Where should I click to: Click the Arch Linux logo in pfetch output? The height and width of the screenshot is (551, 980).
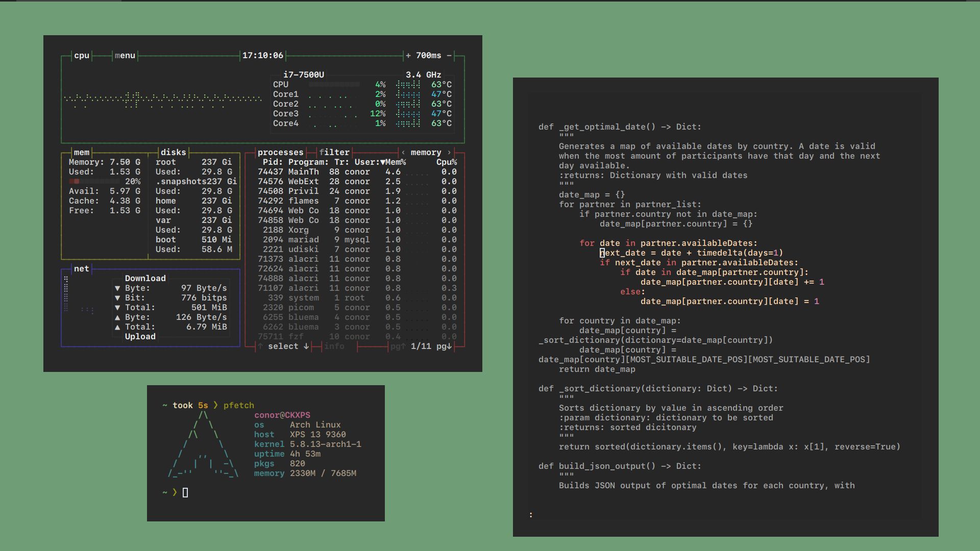[202, 444]
